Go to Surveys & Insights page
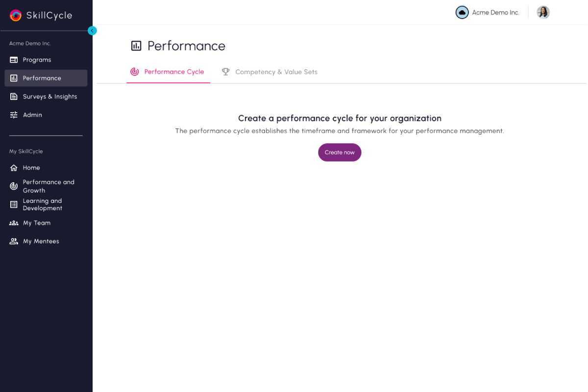588x392 pixels. (x=50, y=97)
